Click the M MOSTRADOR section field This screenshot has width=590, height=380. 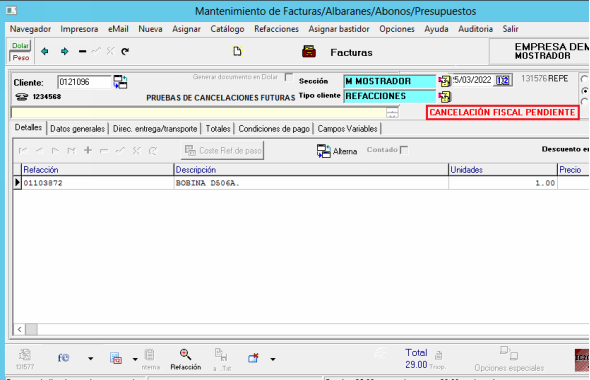click(x=389, y=81)
